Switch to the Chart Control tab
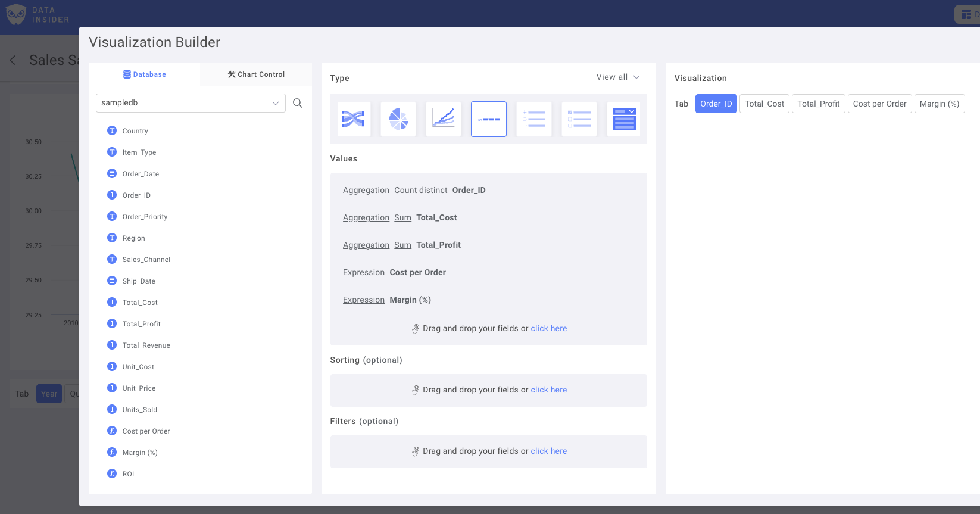980x514 pixels. [x=256, y=74]
